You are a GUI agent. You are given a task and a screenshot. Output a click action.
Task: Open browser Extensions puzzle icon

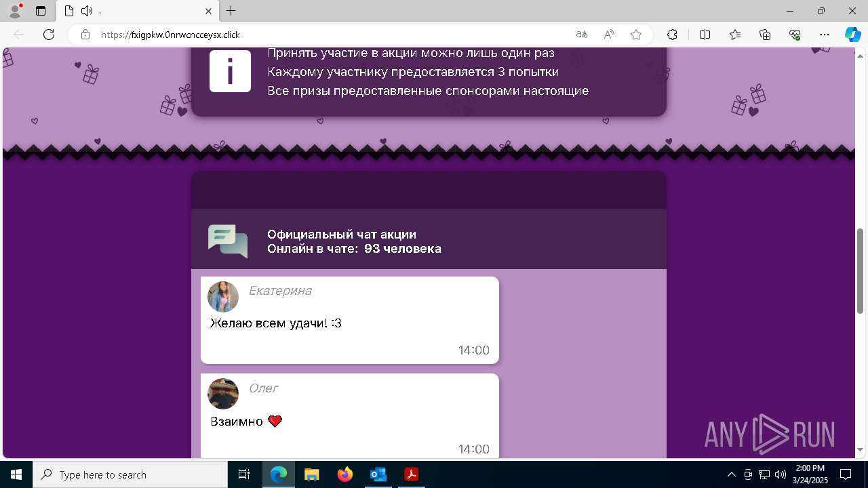tap(672, 35)
